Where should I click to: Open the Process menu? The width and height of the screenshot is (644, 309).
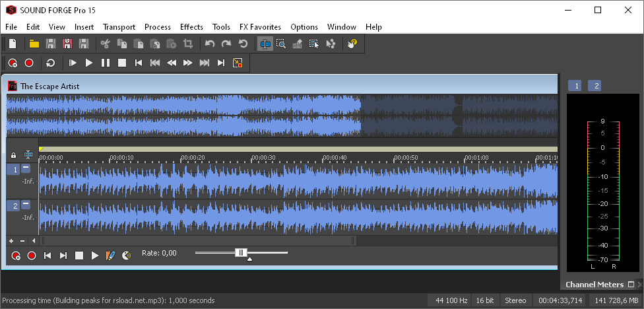pyautogui.click(x=158, y=27)
